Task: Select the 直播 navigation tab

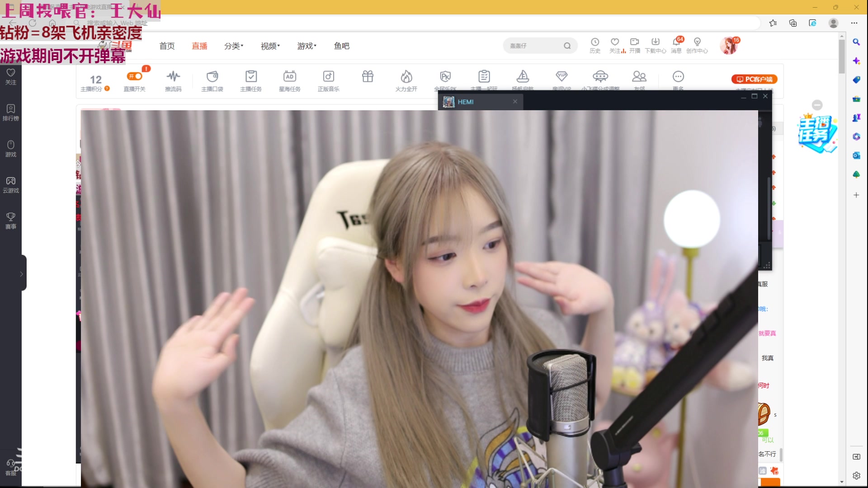Action: (x=199, y=46)
